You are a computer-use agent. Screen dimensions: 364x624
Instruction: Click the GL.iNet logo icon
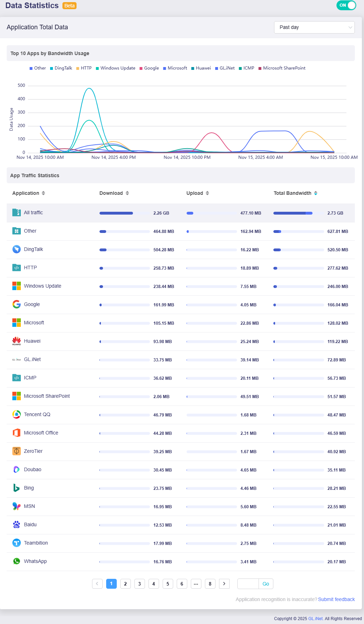(17, 359)
